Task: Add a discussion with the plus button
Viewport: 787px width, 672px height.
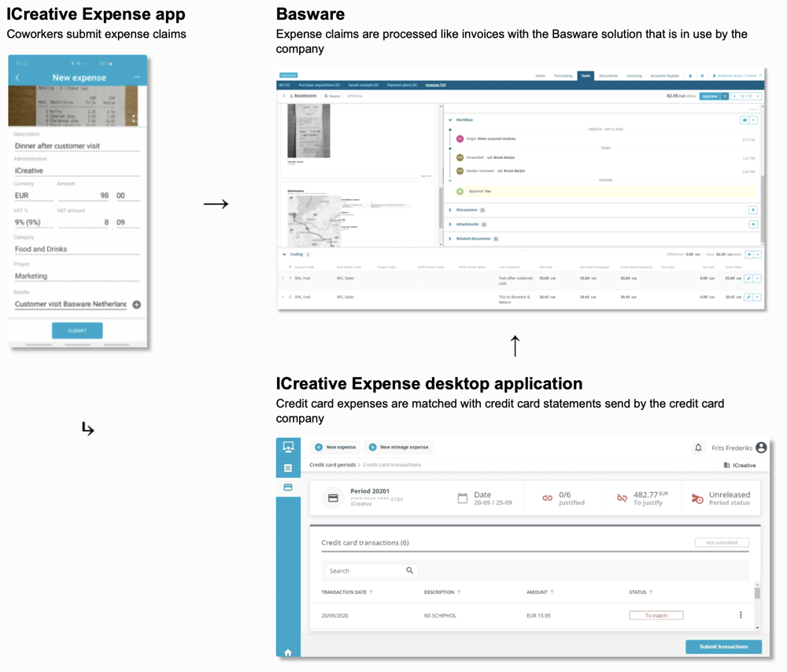Action: click(753, 210)
